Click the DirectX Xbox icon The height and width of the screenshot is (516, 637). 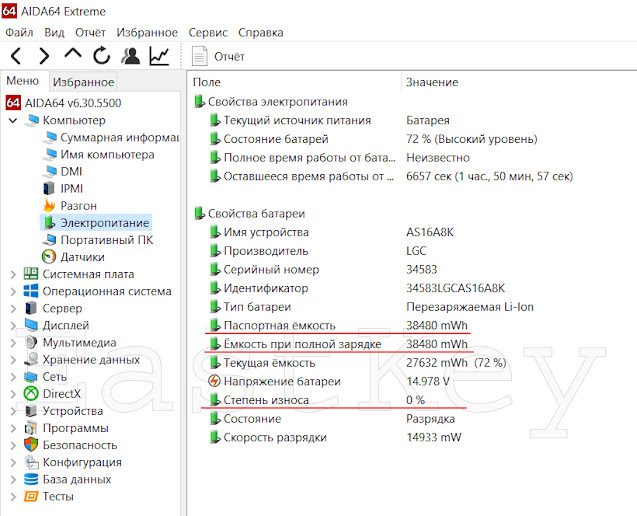(x=31, y=393)
